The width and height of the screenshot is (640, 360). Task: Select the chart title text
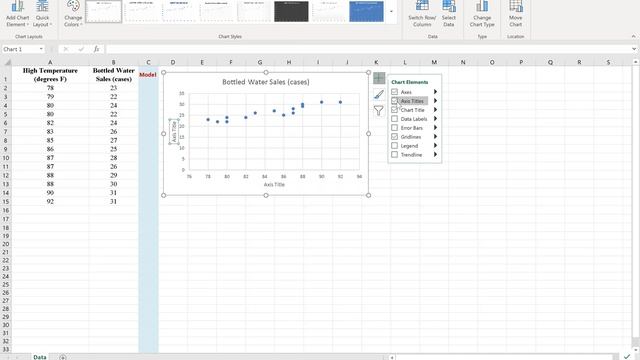click(x=266, y=82)
